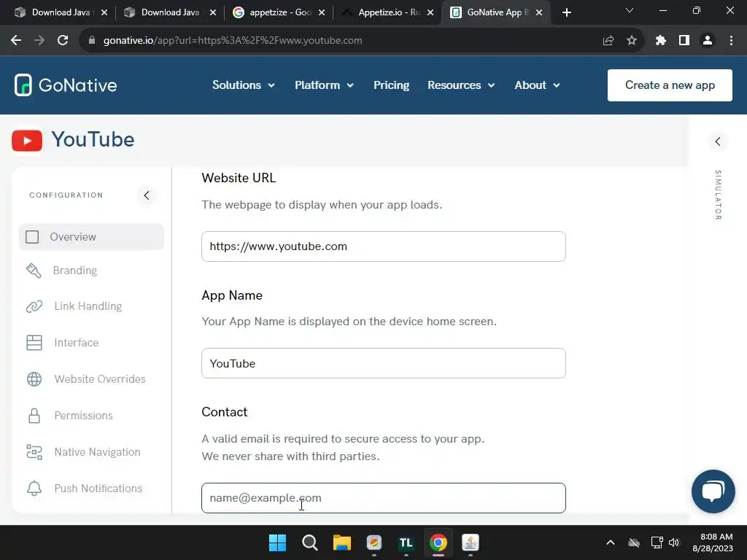The width and height of the screenshot is (747, 560).
Task: Click the GoNative logo
Action: pos(66,85)
